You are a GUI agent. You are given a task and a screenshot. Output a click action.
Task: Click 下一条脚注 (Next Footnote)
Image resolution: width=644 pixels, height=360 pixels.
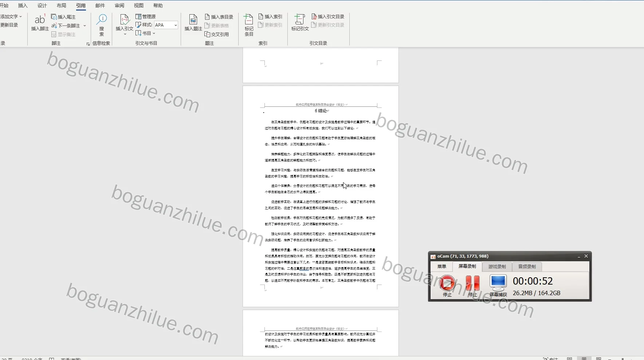tap(66, 26)
